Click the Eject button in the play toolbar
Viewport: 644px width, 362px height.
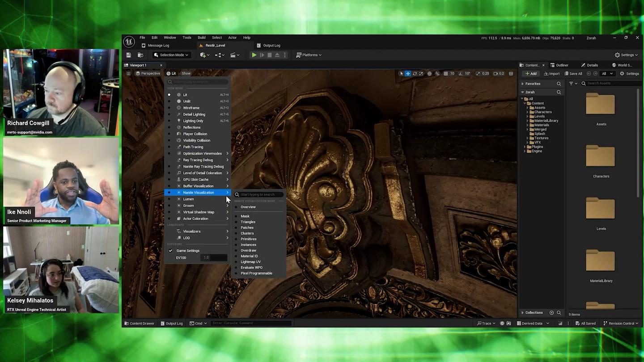(277, 55)
